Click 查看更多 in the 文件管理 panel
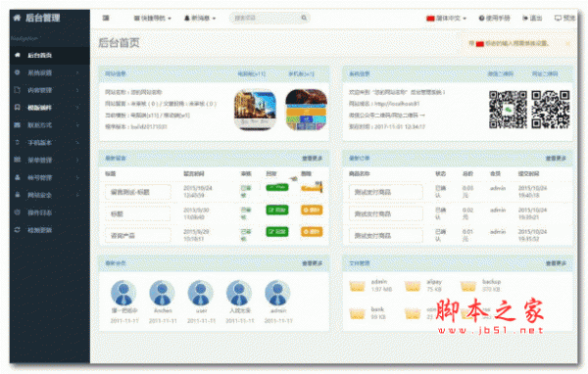Image resolution: width=588 pixels, height=374 pixels. [556, 263]
